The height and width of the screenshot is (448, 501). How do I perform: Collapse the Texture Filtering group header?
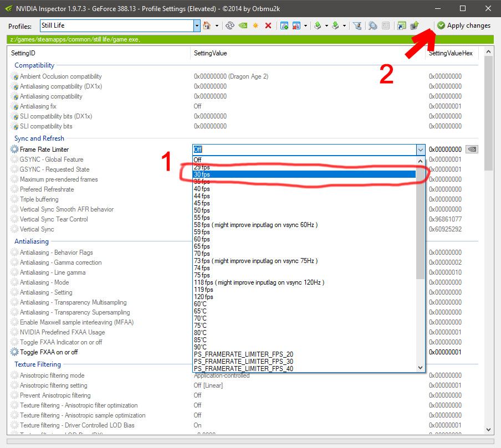click(38, 364)
